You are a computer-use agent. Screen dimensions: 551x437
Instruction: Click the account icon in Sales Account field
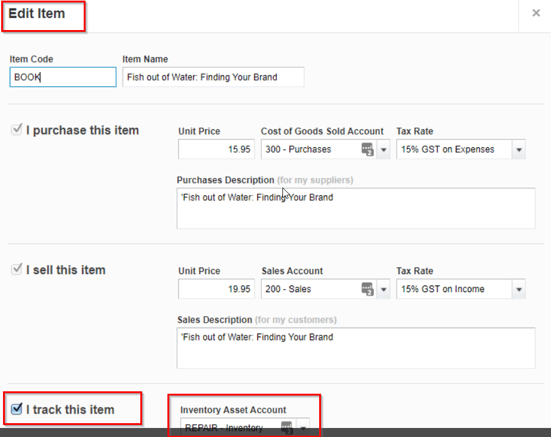[367, 289]
